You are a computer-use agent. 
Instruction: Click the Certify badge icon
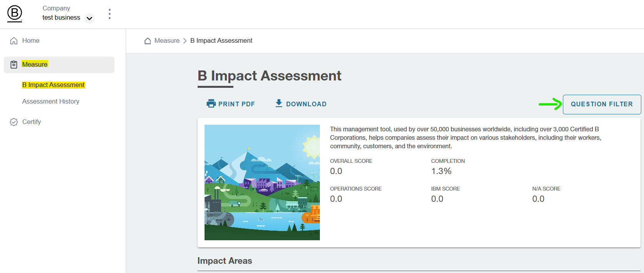click(x=14, y=122)
